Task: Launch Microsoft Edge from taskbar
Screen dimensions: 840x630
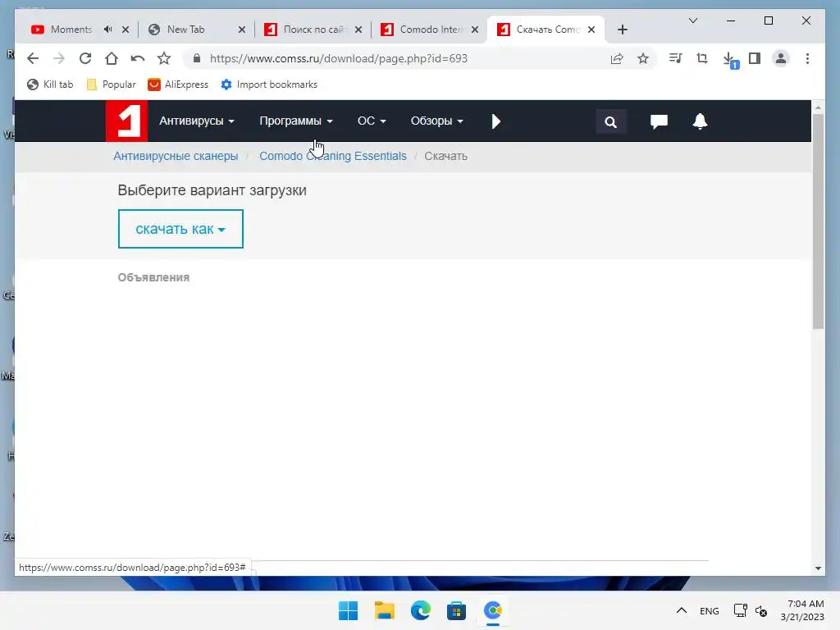Action: (421, 610)
